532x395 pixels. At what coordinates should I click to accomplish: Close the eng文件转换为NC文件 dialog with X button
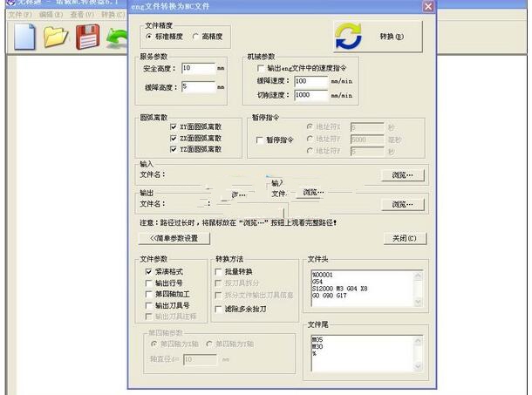(428, 6)
